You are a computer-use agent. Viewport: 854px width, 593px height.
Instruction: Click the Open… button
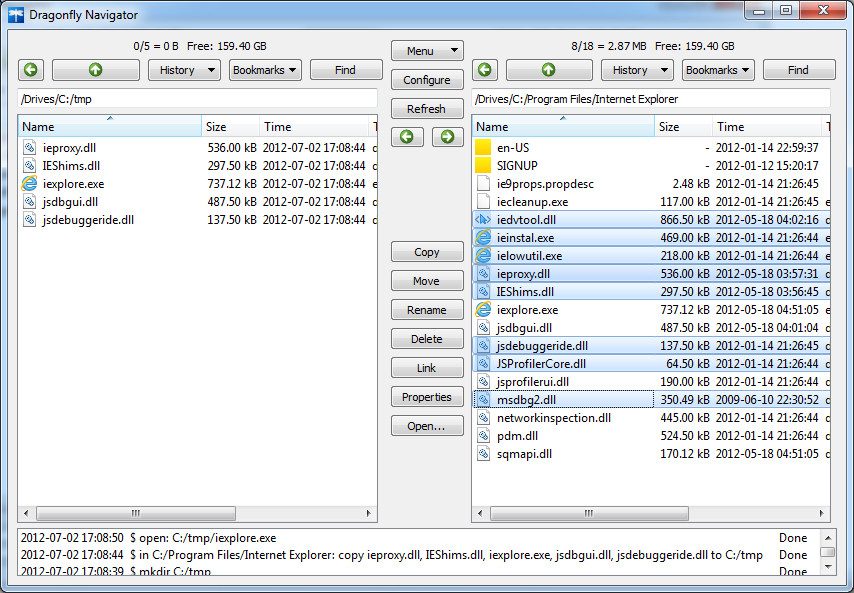point(427,426)
